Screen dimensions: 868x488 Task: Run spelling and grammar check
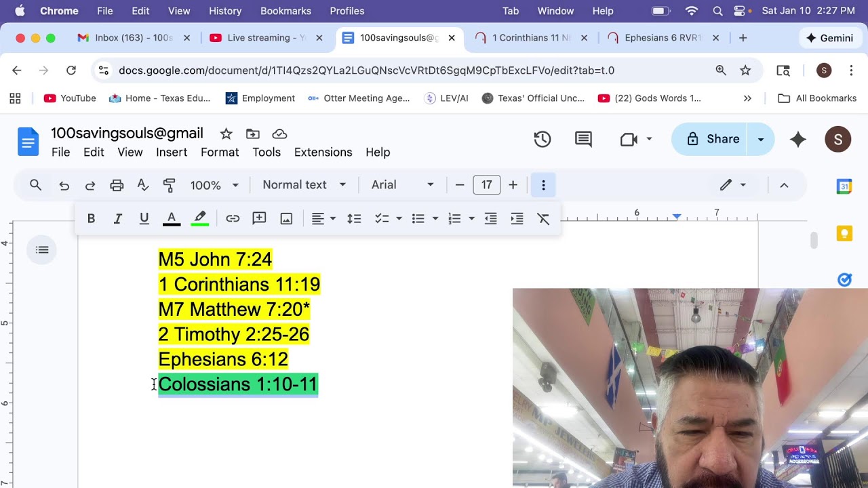(x=143, y=185)
